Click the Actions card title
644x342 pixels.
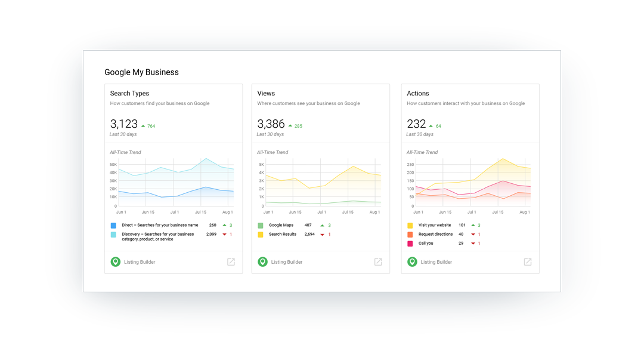tap(417, 93)
